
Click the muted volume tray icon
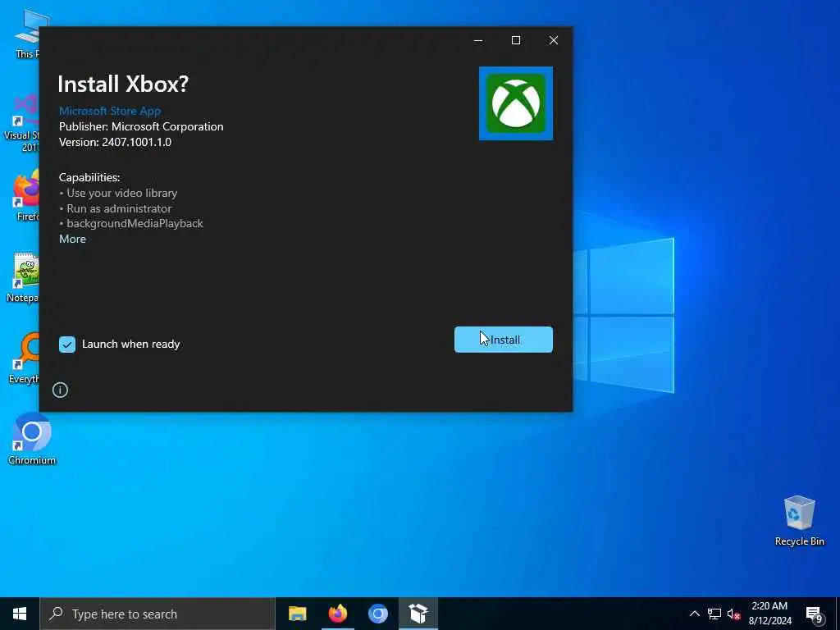click(734, 614)
